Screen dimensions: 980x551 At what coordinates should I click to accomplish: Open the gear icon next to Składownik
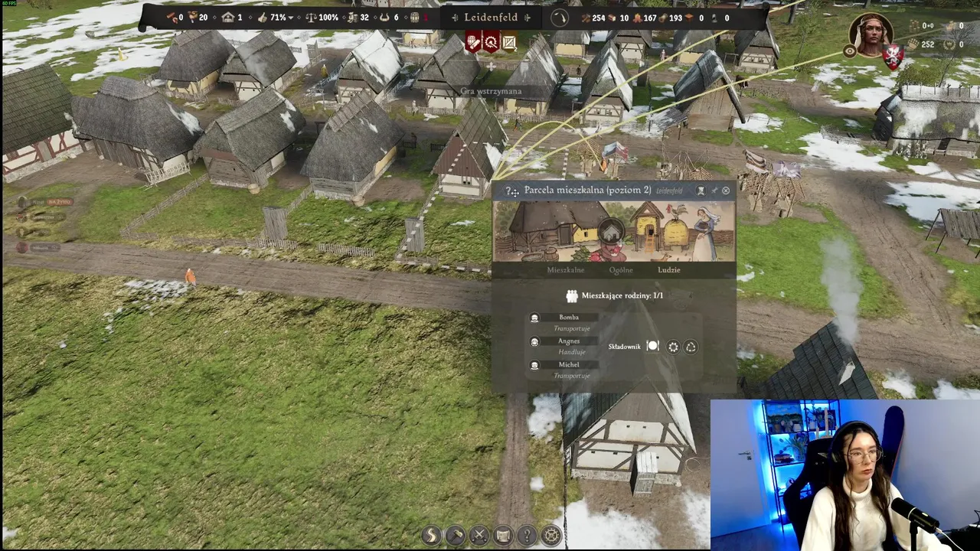click(673, 347)
